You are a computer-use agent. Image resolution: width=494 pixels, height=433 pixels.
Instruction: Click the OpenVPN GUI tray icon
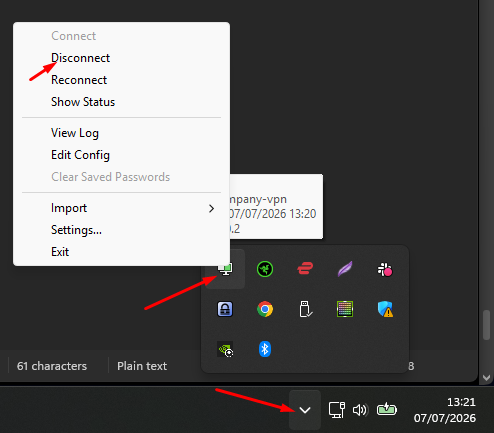pos(225,269)
